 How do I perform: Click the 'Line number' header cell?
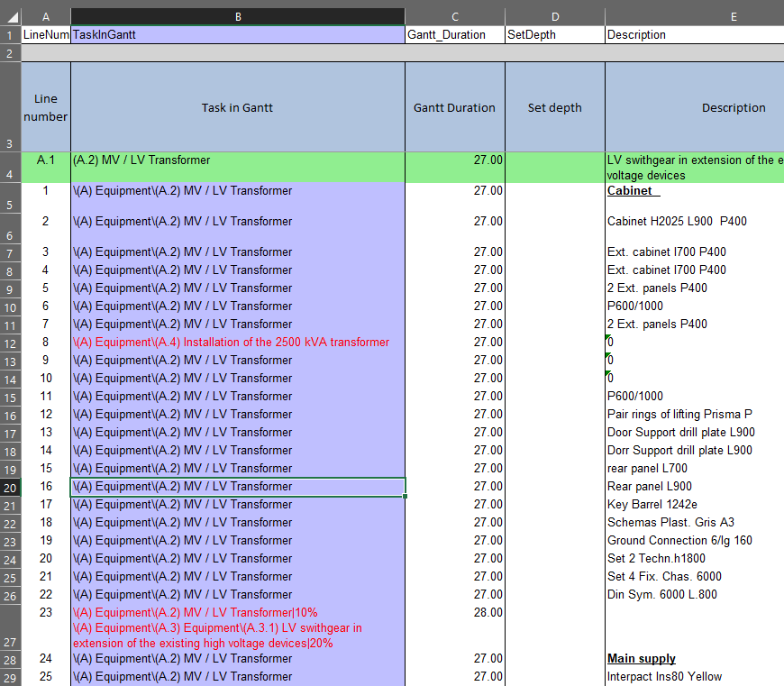[x=45, y=107]
